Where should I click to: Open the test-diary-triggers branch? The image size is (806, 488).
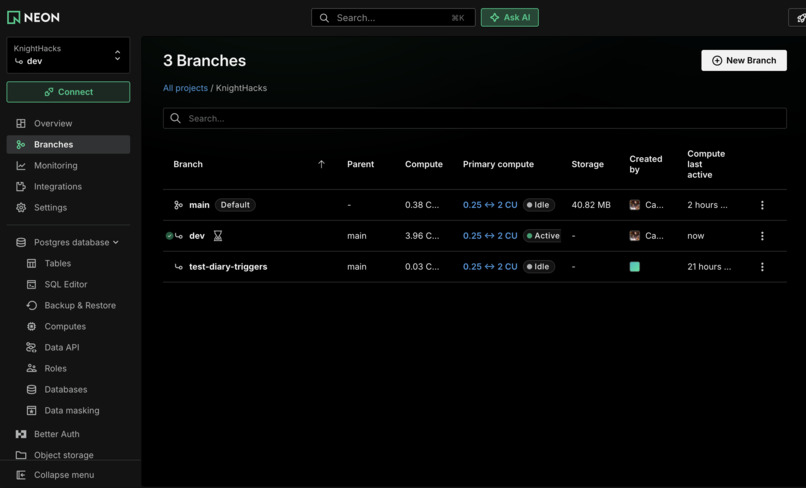(x=228, y=267)
